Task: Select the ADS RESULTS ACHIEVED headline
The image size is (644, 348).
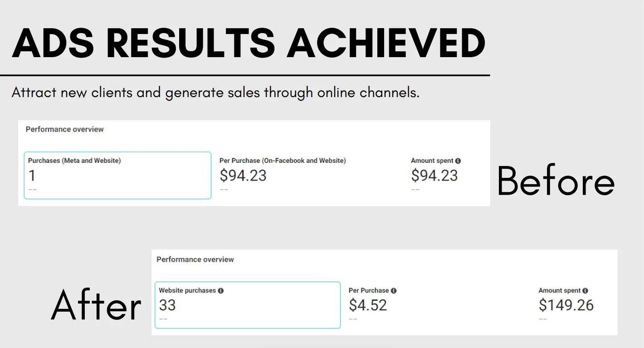Action: coord(249,43)
